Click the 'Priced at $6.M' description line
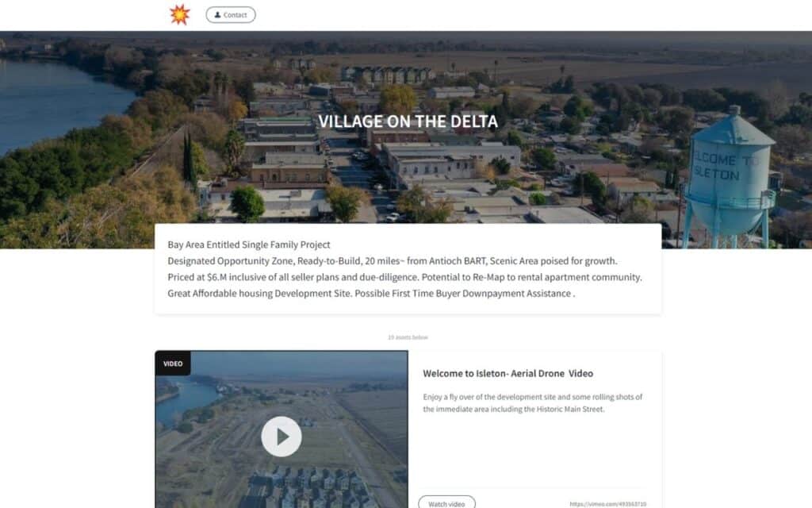812x508 pixels. click(x=404, y=277)
